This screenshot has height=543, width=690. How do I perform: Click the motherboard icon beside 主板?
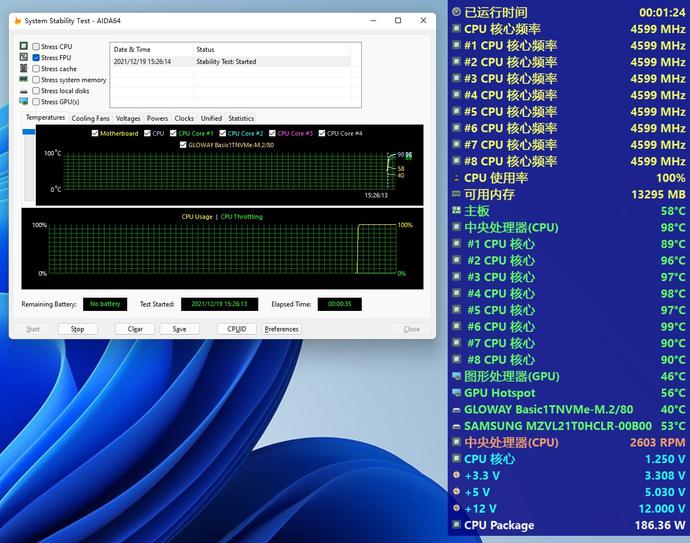(456, 211)
